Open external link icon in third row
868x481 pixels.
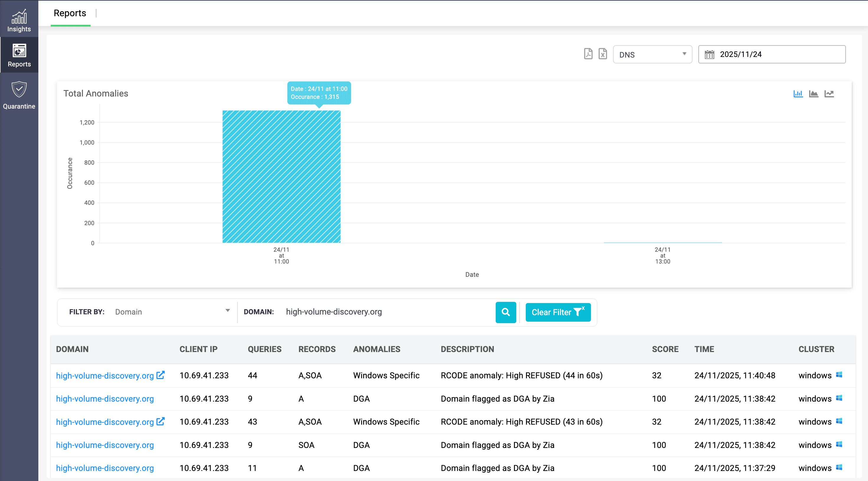[x=161, y=421]
